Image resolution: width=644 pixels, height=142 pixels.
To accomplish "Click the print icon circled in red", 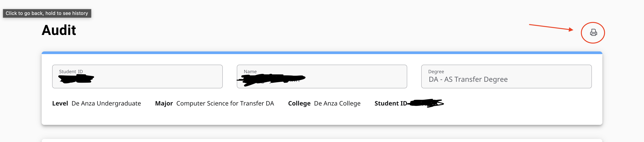I will tap(593, 33).
